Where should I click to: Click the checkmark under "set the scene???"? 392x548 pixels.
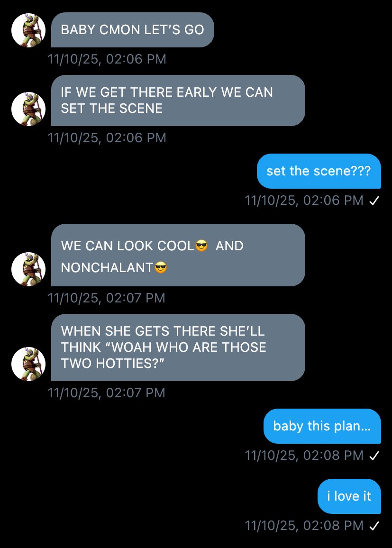pos(374,201)
